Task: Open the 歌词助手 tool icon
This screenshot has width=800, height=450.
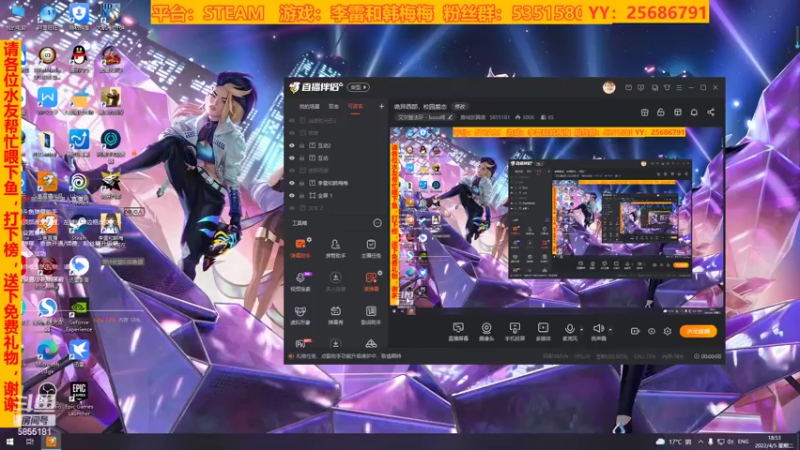Action: click(371, 315)
